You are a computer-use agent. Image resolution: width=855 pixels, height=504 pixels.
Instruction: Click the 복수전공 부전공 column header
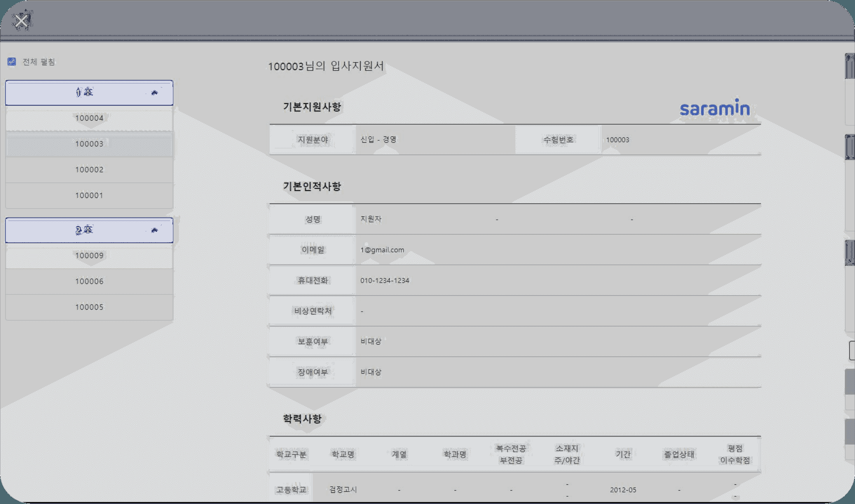point(511,454)
